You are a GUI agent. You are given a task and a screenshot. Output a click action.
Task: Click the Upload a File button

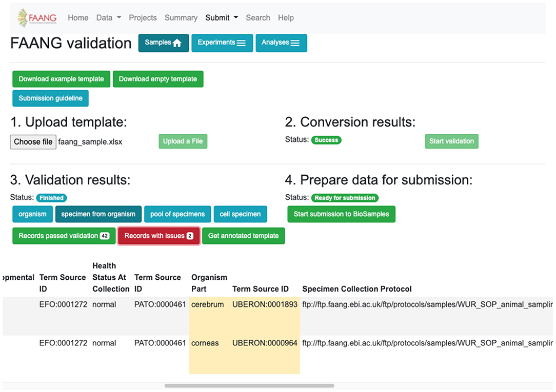pos(183,141)
